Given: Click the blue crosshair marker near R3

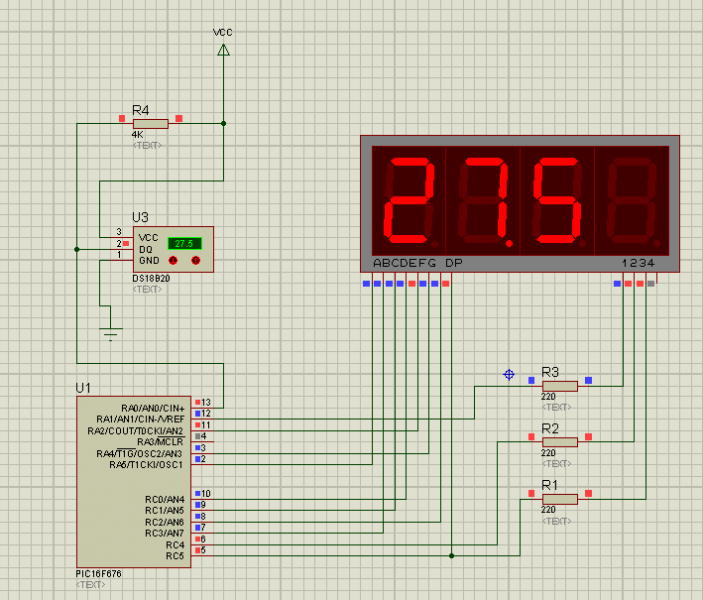Looking at the screenshot, I should click(509, 375).
